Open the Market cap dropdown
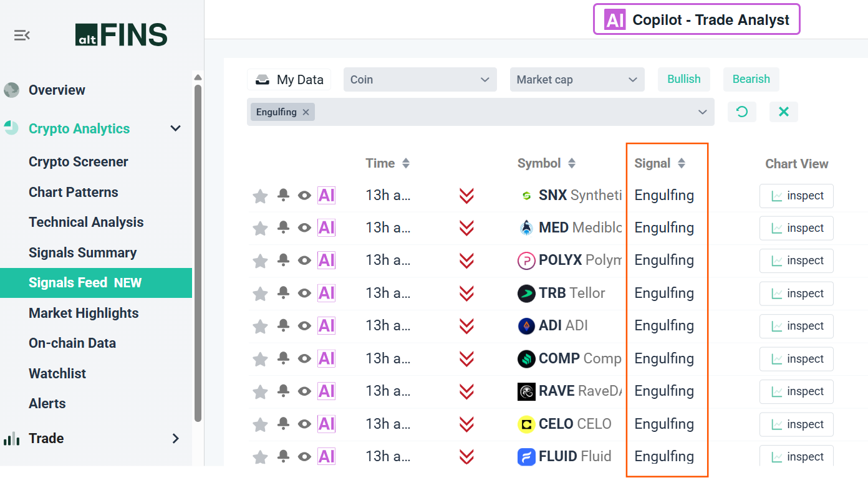 [577, 80]
